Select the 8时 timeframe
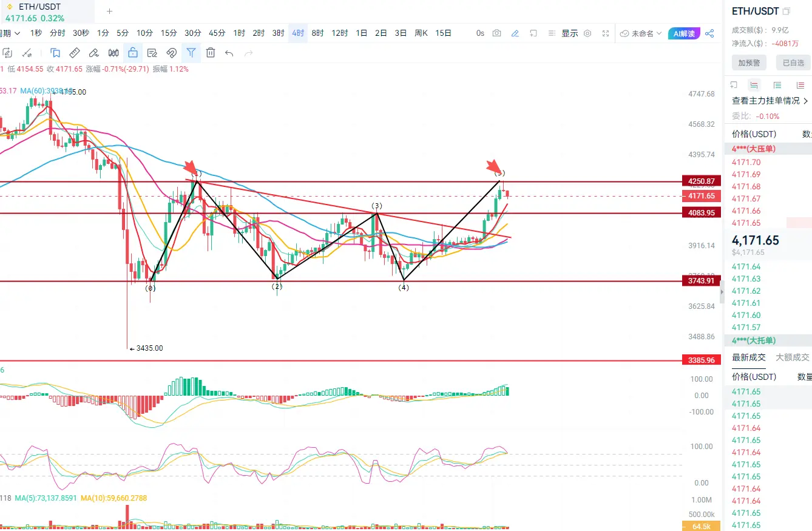This screenshot has height=531, width=812. (x=317, y=33)
